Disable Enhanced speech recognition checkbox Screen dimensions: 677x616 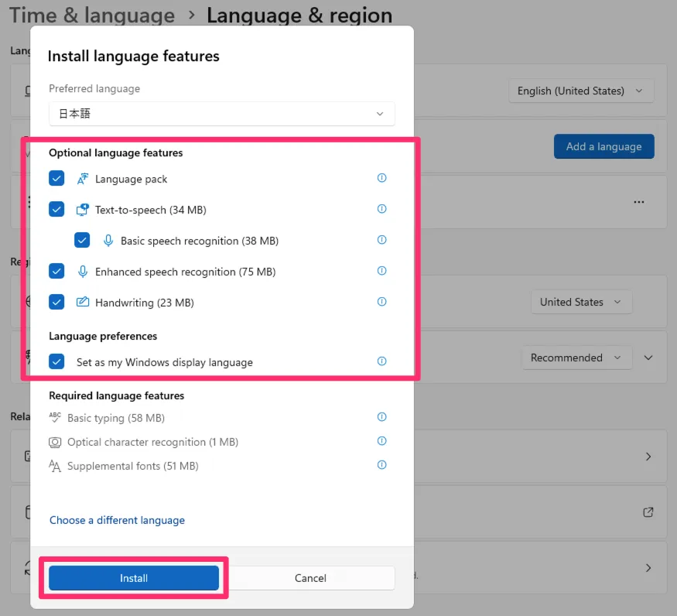point(56,272)
